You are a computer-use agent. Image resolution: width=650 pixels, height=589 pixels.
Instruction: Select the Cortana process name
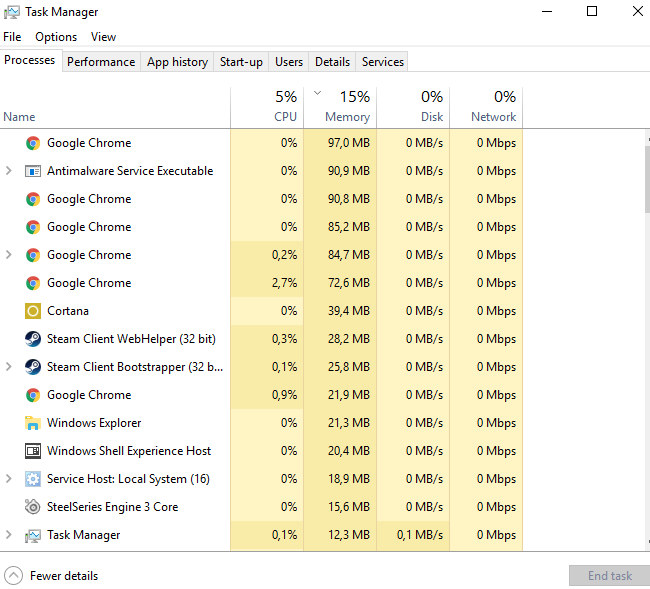(68, 311)
